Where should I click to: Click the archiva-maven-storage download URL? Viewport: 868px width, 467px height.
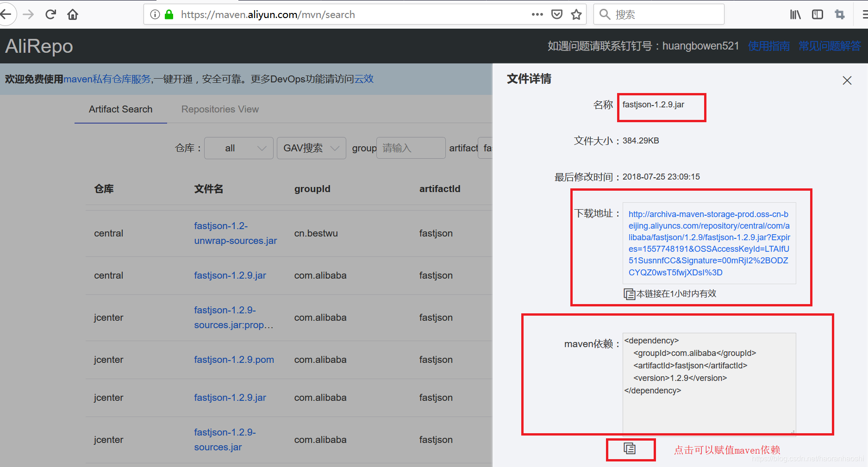[x=709, y=243]
